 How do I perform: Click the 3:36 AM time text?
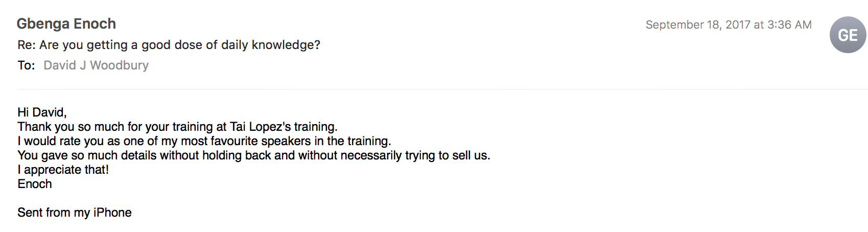(x=789, y=25)
